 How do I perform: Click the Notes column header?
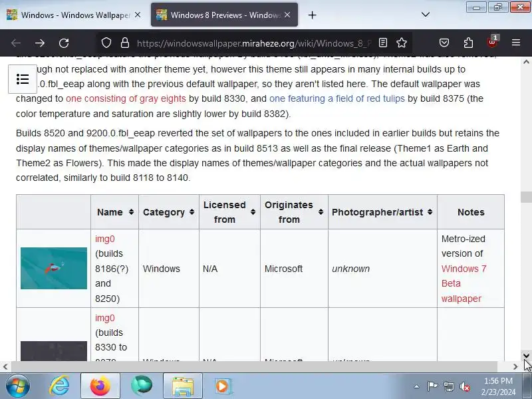click(x=471, y=212)
